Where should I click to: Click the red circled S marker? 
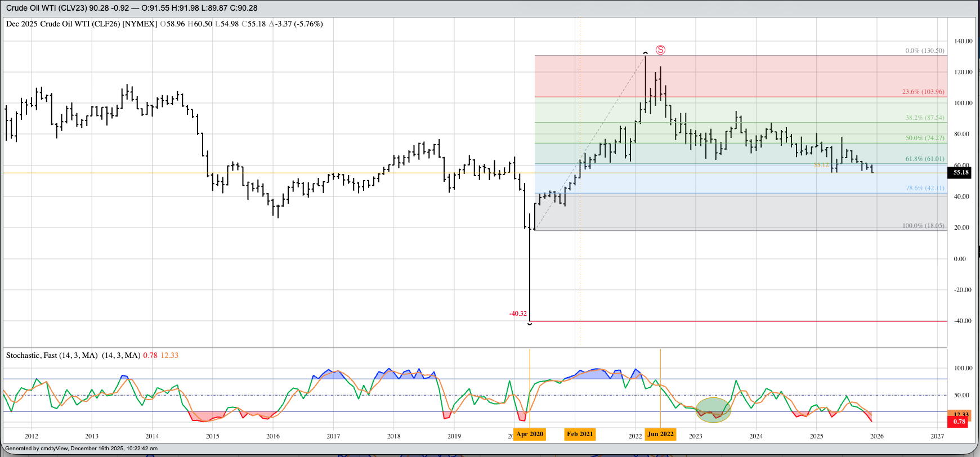click(660, 50)
